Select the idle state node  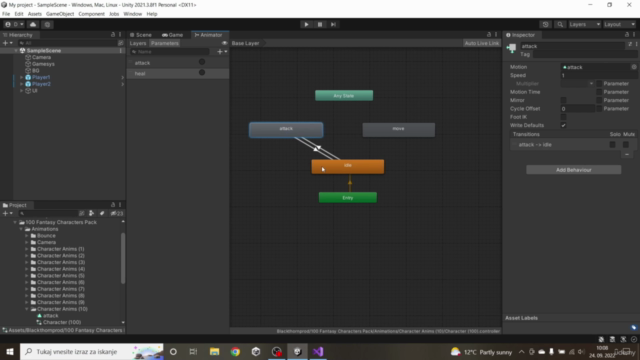pyautogui.click(x=347, y=167)
